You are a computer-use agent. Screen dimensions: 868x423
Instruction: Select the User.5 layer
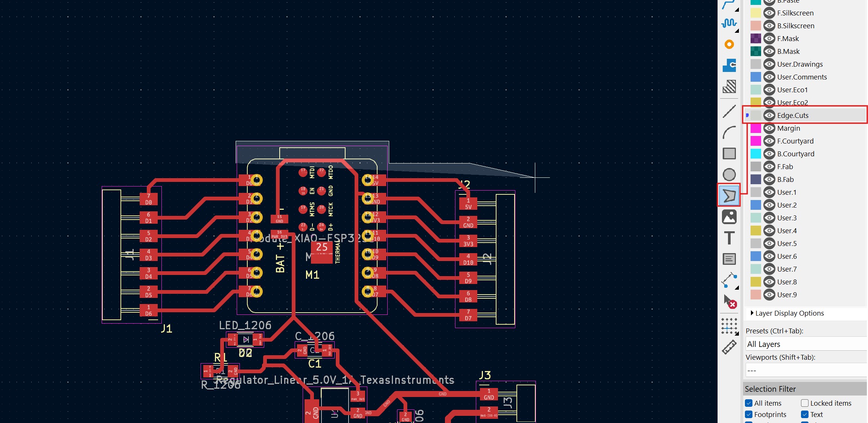tap(787, 243)
